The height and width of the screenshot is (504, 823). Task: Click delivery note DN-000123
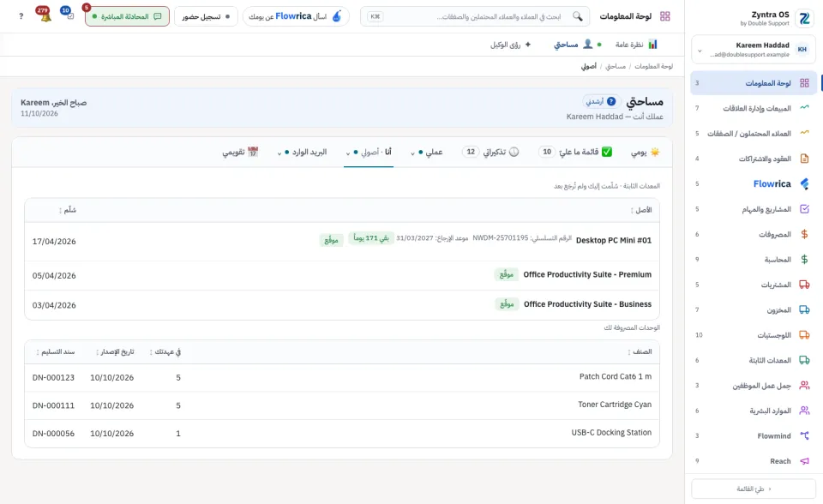coord(53,377)
